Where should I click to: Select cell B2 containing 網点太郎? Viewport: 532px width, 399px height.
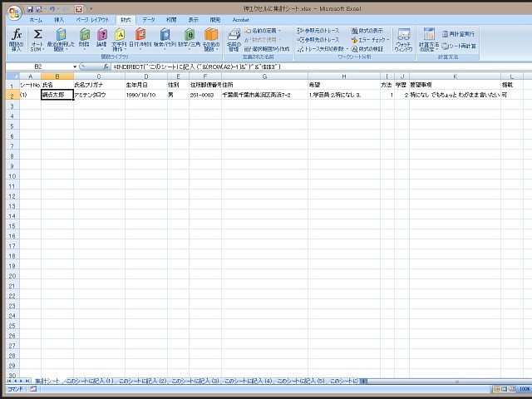[x=57, y=96]
